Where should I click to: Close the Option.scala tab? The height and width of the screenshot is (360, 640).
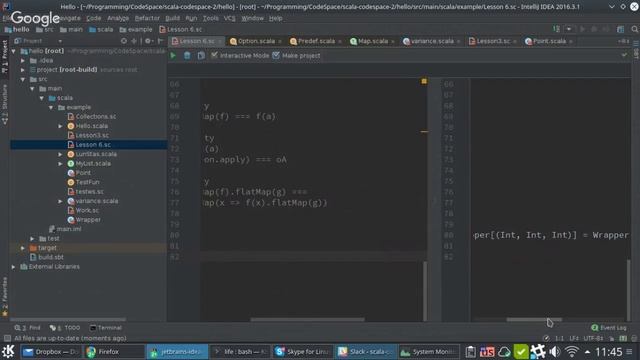point(280,42)
